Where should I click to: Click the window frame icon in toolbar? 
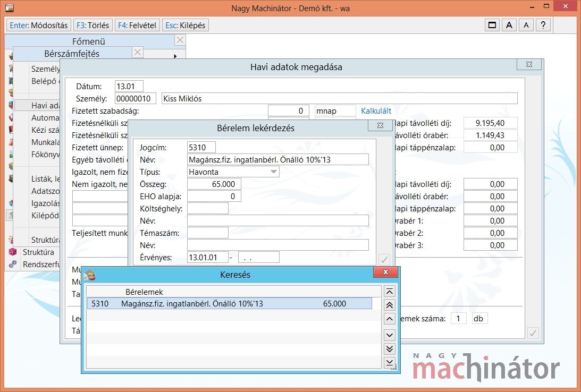click(x=492, y=25)
